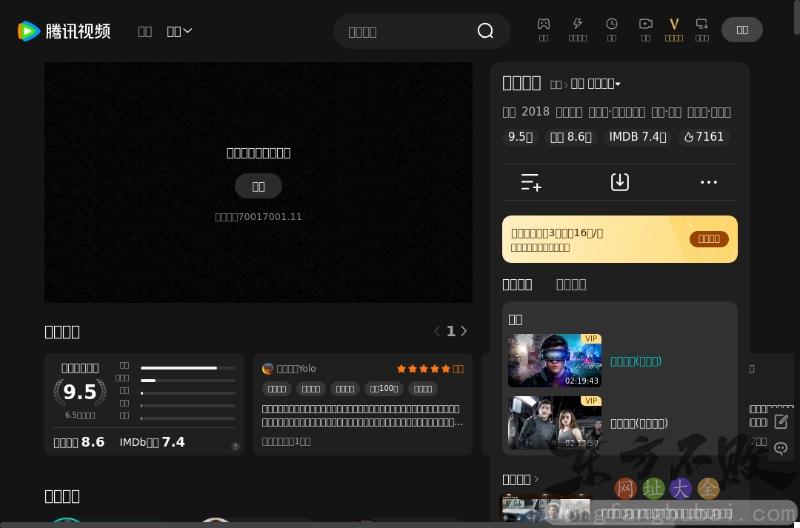Open watch history clock icon

pos(611,24)
